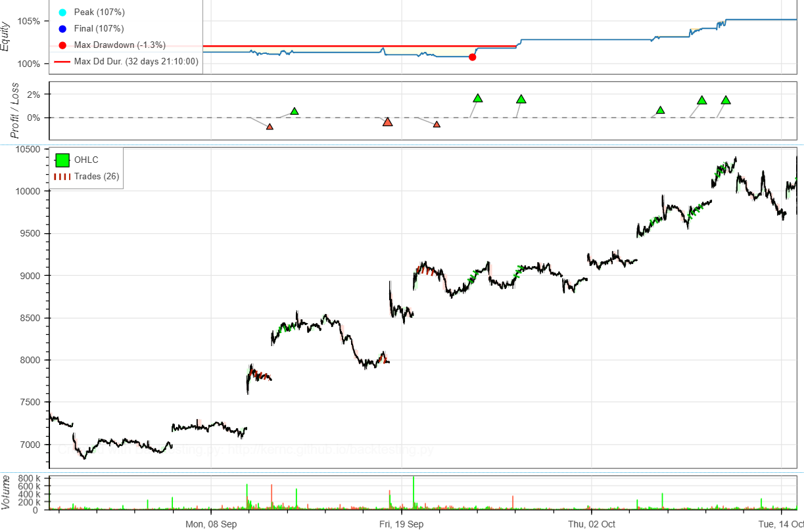Toggle the Max Drawdown (-1.3%) legend entry
Viewport: 804px width, 532px height.
pyautogui.click(x=119, y=45)
